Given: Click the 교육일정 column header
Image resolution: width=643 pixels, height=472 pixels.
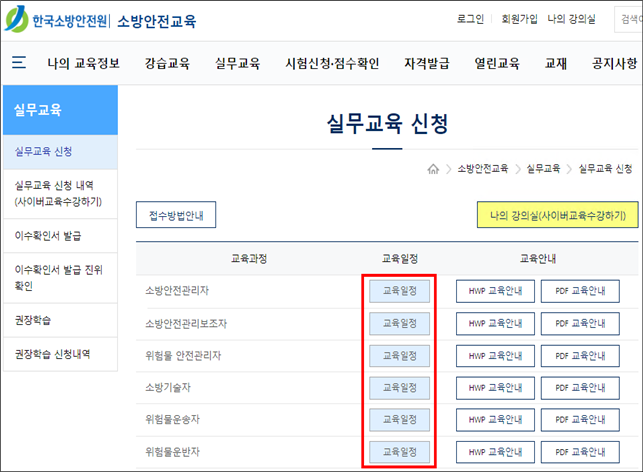Looking at the screenshot, I should tap(400, 259).
